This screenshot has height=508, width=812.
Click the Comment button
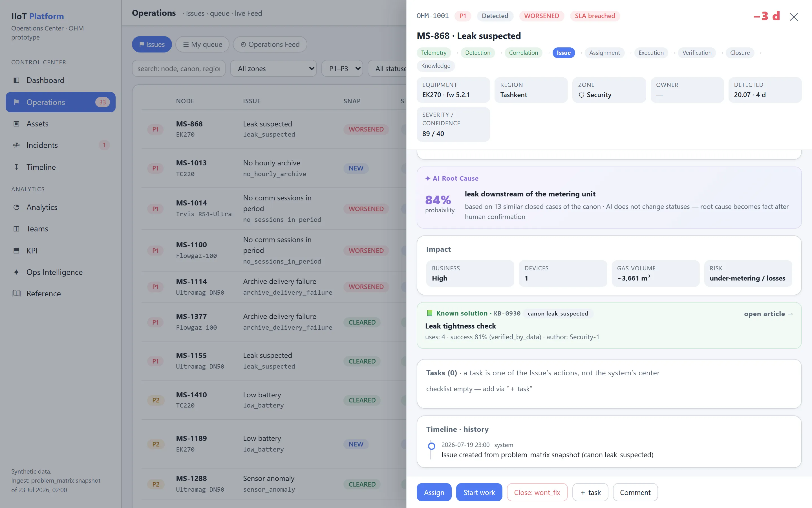pyautogui.click(x=635, y=492)
